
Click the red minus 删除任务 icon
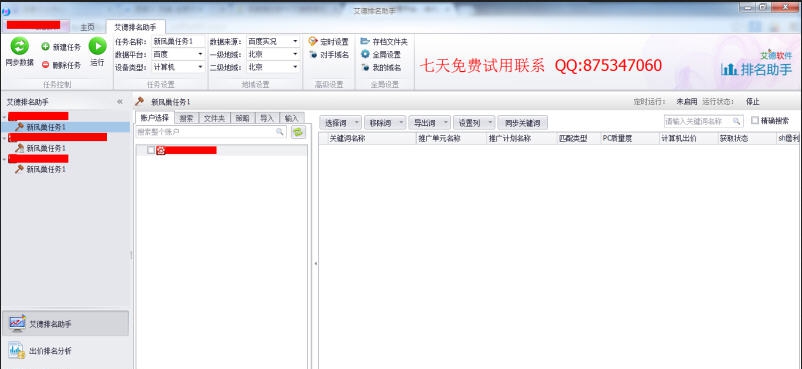click(46, 64)
